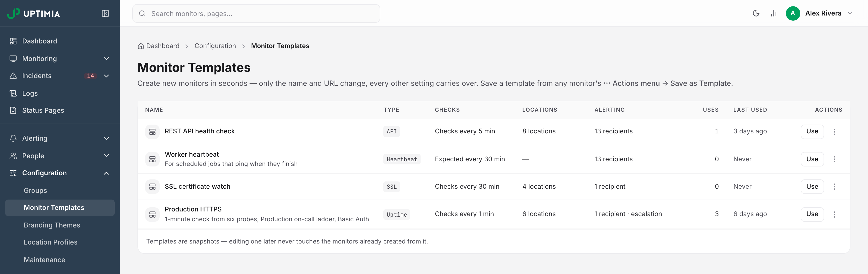This screenshot has height=274, width=868.
Task: Open Dashboard in the sidebar
Action: coord(60,41)
